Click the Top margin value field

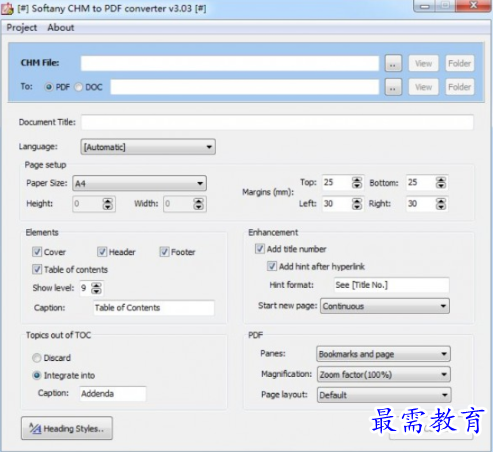(337, 183)
